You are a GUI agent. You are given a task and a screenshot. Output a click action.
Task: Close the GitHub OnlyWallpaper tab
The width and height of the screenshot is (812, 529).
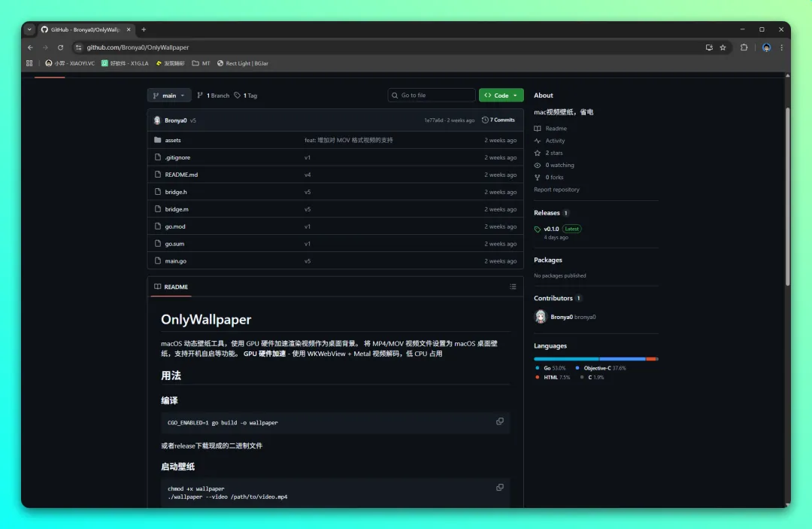[129, 29]
